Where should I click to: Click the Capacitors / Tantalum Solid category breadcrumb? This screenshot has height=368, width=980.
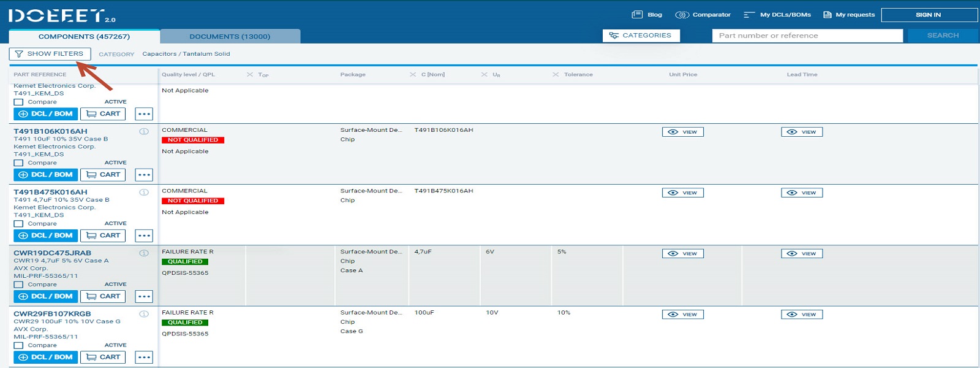(186, 54)
